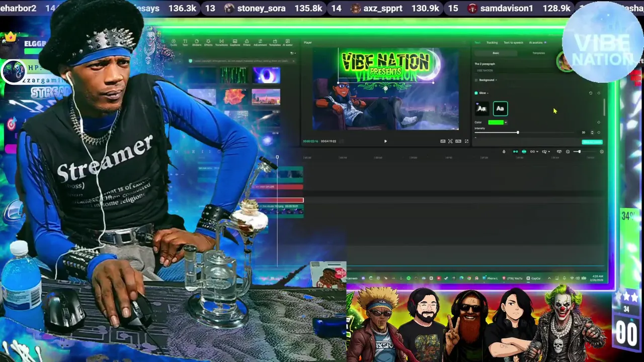
Task: Toggle preview axis icon above timeline
Action: [x=559, y=151]
